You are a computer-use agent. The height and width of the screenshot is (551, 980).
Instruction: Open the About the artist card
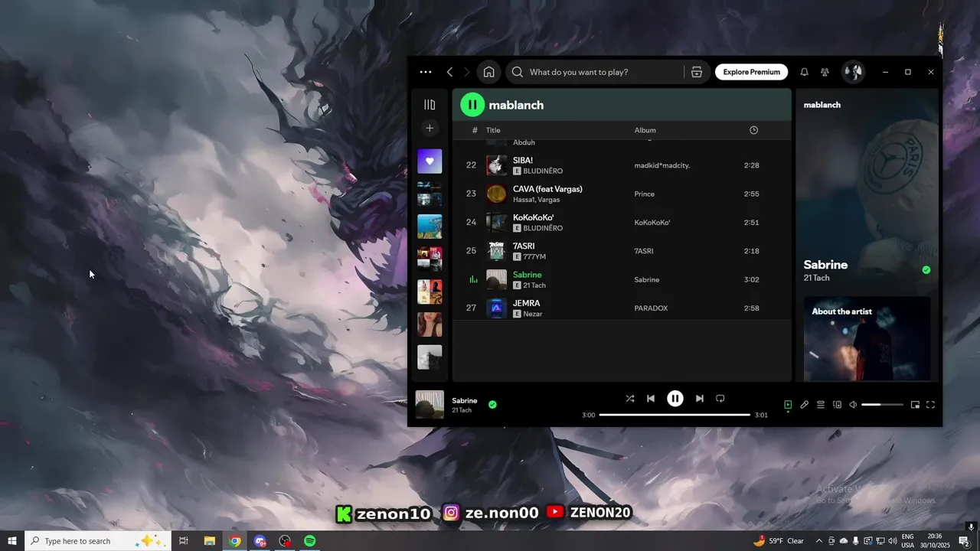tap(867, 339)
